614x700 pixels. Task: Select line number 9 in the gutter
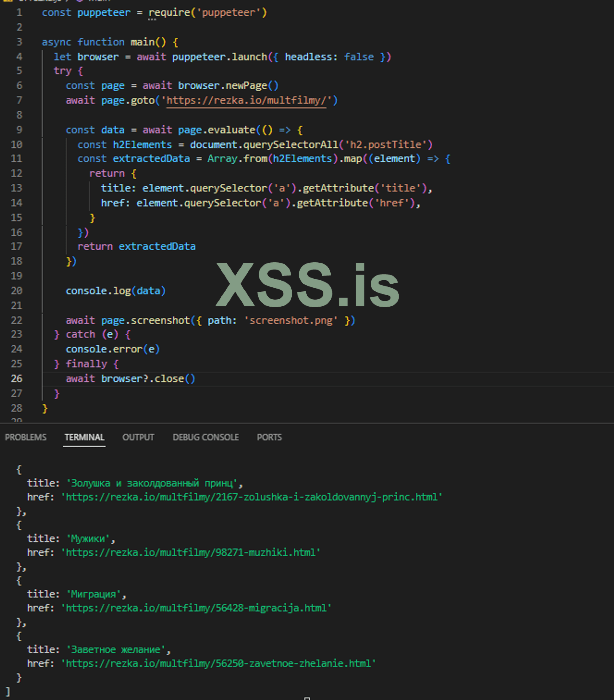coord(19,130)
